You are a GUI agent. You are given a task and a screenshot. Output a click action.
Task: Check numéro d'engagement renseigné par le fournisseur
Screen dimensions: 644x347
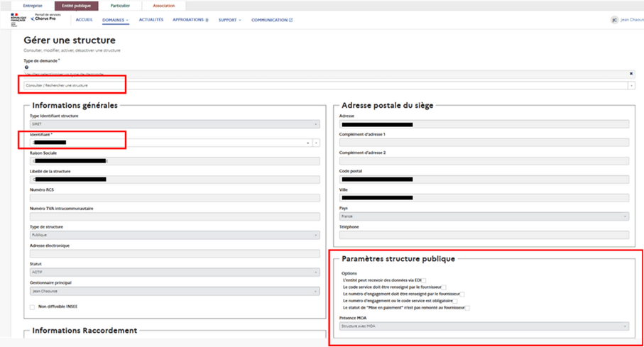tap(462, 294)
